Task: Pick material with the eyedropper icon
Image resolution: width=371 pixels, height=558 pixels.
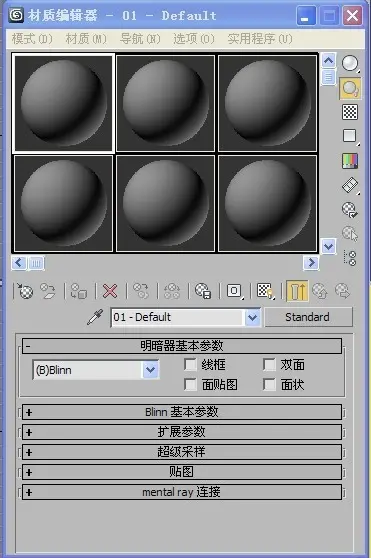Action: [95, 317]
